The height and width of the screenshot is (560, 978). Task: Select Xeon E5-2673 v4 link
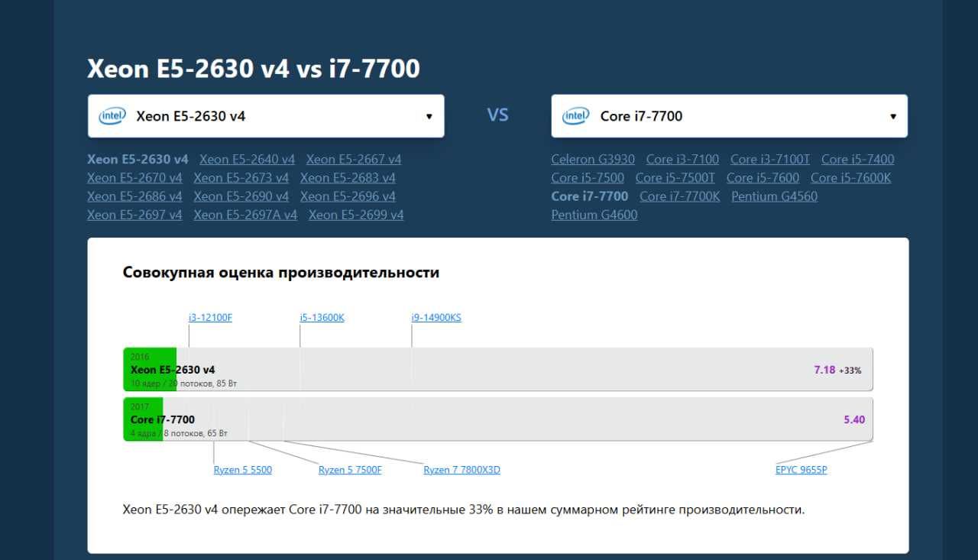(x=241, y=177)
